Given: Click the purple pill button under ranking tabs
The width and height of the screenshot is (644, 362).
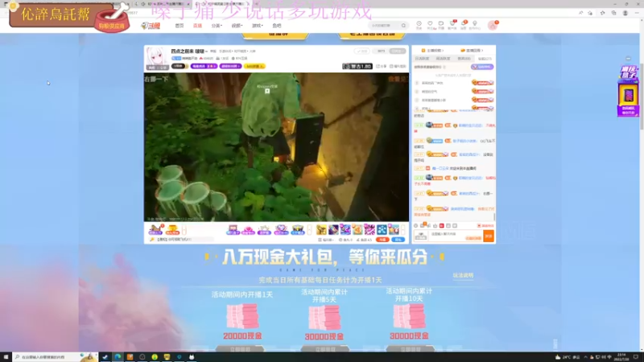Looking at the screenshot, I should point(482,67).
